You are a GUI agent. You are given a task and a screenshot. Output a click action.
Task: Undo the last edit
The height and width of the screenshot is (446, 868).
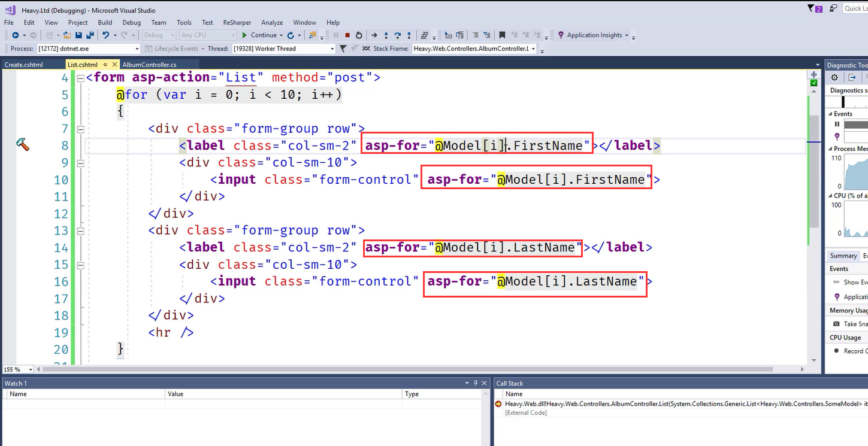(x=105, y=35)
